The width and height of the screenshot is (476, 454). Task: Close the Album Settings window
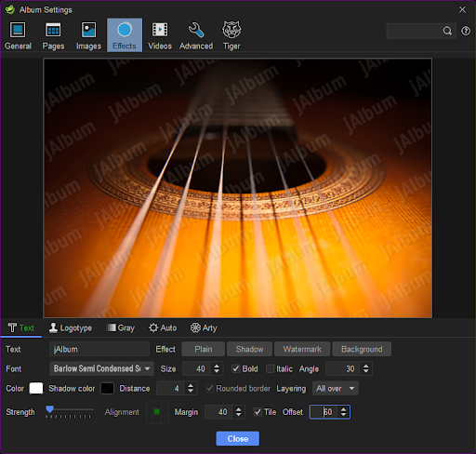point(462,9)
